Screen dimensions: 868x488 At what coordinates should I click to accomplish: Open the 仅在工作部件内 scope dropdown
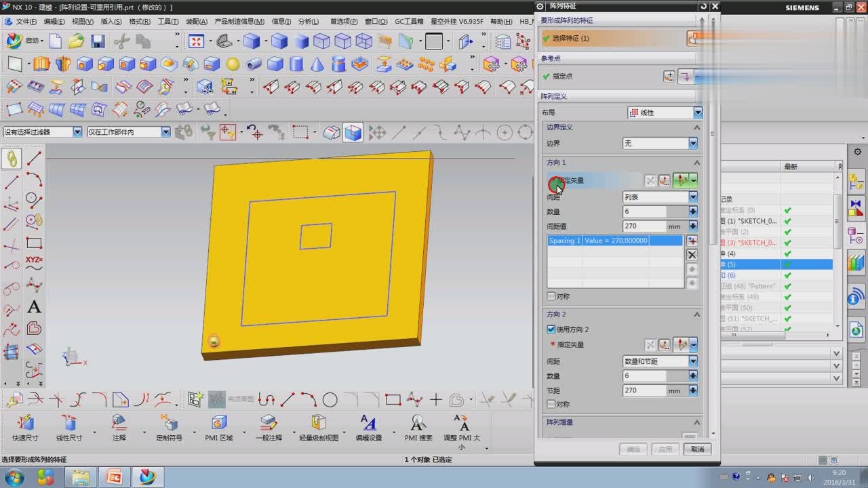pos(128,132)
